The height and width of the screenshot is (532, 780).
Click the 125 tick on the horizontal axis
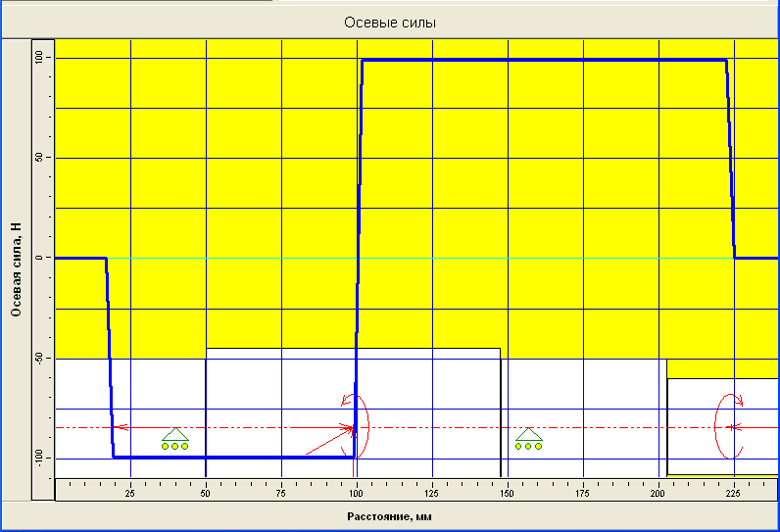pos(431,493)
